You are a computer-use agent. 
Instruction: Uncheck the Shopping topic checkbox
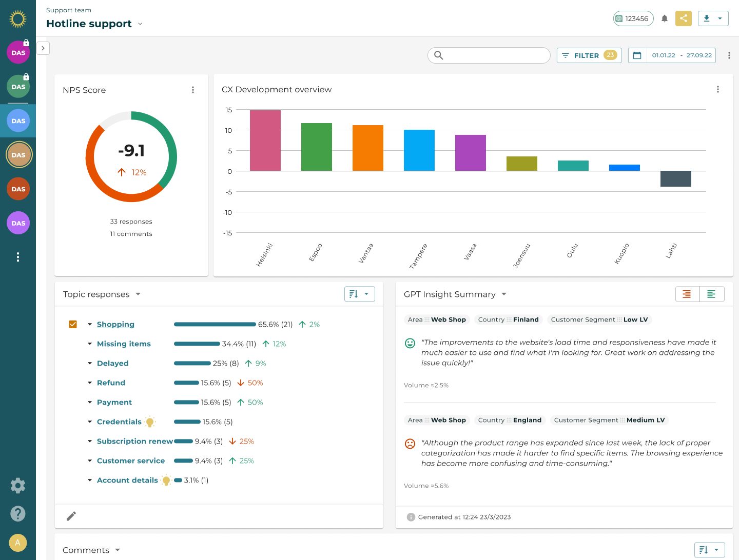pos(73,324)
